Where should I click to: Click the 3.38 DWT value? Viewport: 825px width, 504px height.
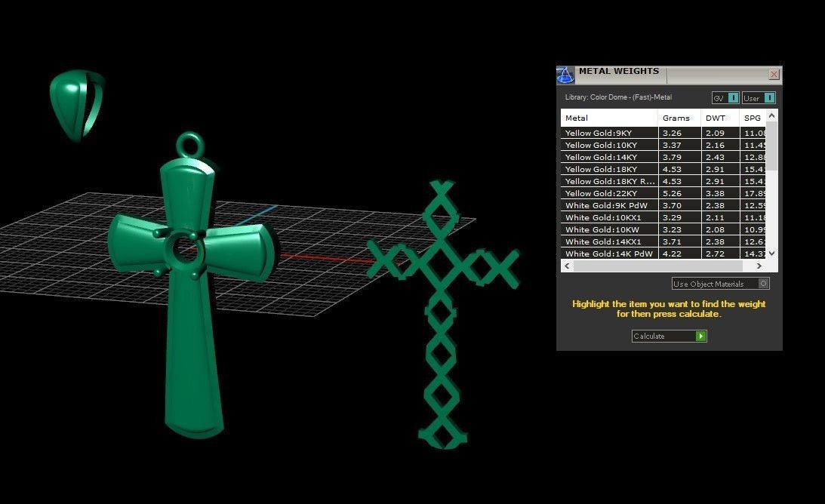click(x=715, y=194)
